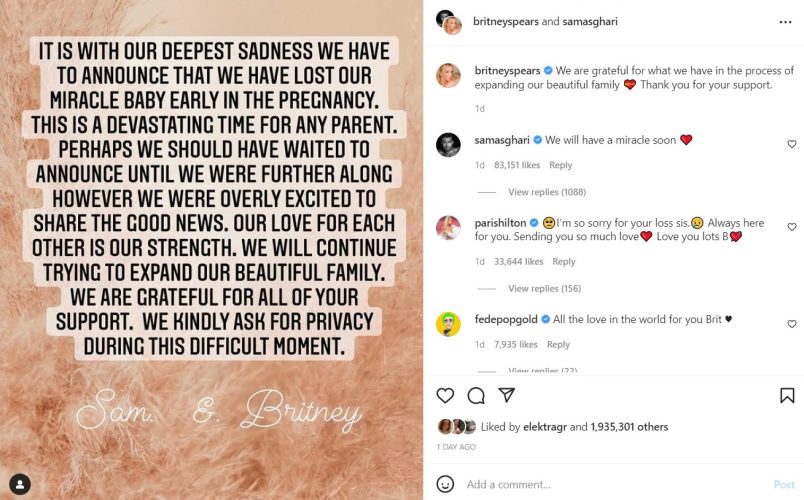Show tagged people icon on image

20,484
